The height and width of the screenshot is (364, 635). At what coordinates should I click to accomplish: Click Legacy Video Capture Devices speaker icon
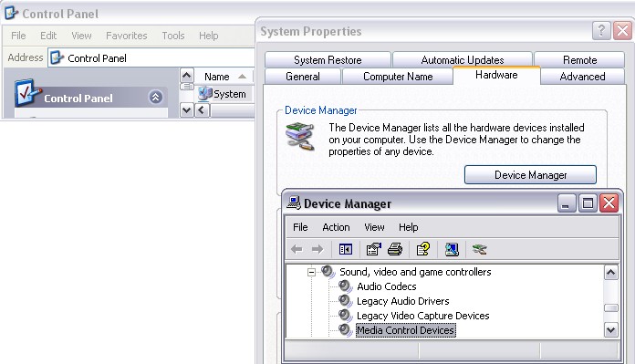pos(346,316)
